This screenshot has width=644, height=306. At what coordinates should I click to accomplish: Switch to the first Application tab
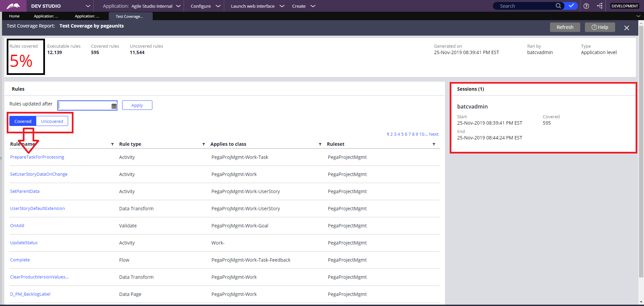coord(46,16)
